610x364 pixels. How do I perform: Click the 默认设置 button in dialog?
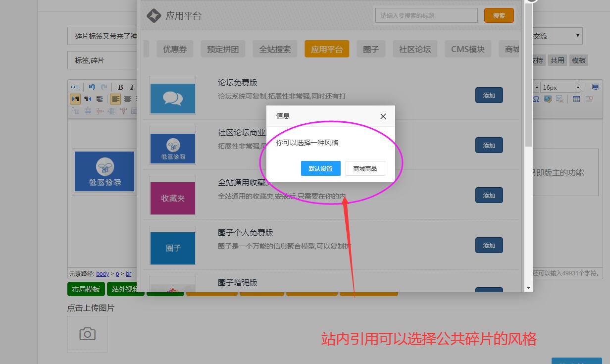(320, 168)
